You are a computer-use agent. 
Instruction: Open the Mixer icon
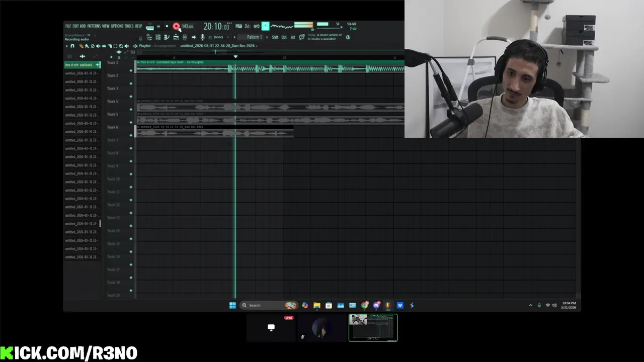(185, 37)
